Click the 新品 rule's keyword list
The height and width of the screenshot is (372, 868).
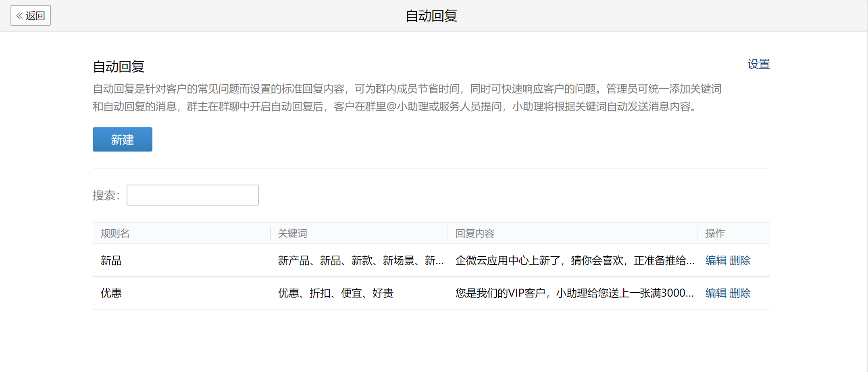pyautogui.click(x=360, y=261)
